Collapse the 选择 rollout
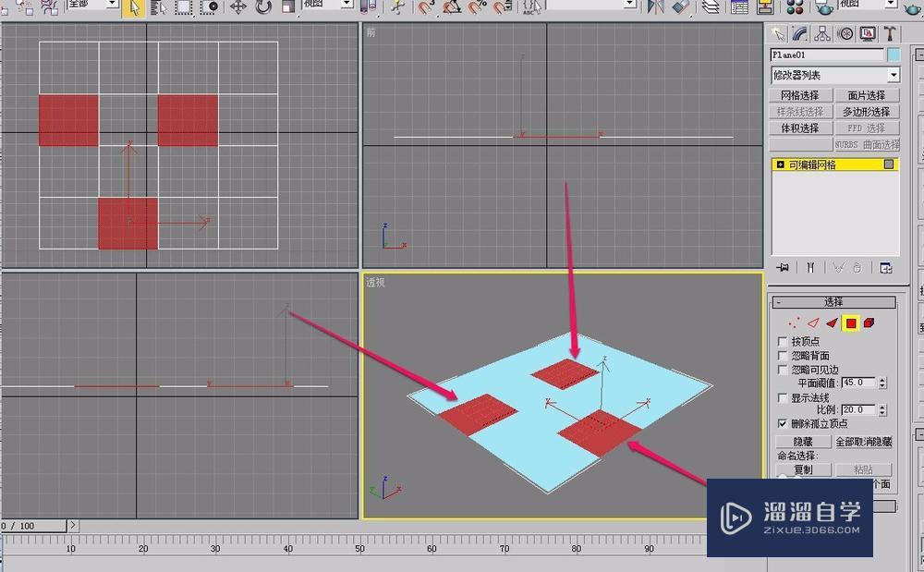Screen dimensions: 924x572 coord(833,302)
